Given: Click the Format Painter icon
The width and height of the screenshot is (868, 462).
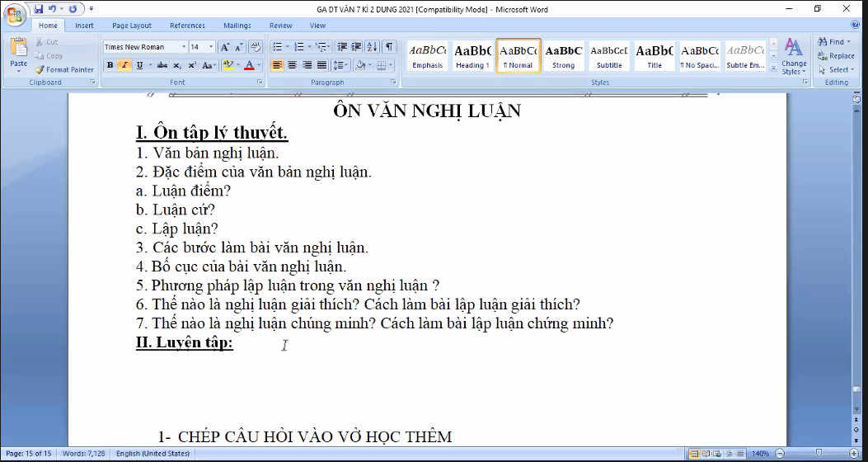Looking at the screenshot, I should (40, 70).
